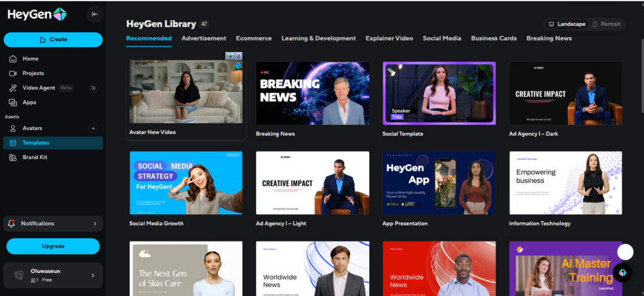Click the Video Agent history clock icon

point(93,88)
